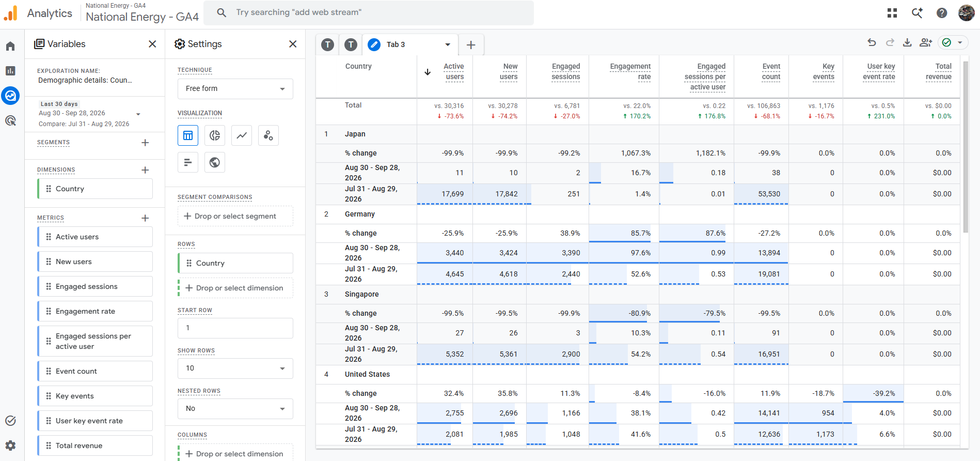Select the Country dimension chip in Variables

(x=95, y=189)
